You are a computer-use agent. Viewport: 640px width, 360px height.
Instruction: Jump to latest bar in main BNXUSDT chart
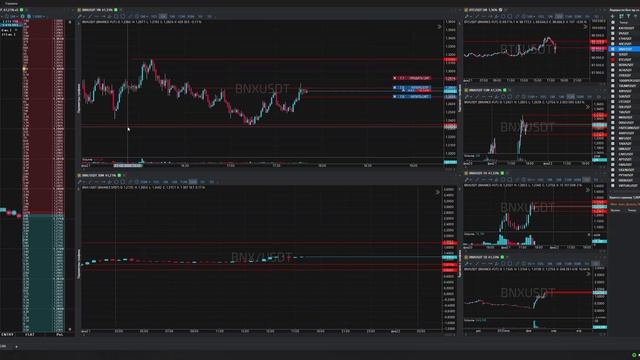pyautogui.click(x=439, y=27)
